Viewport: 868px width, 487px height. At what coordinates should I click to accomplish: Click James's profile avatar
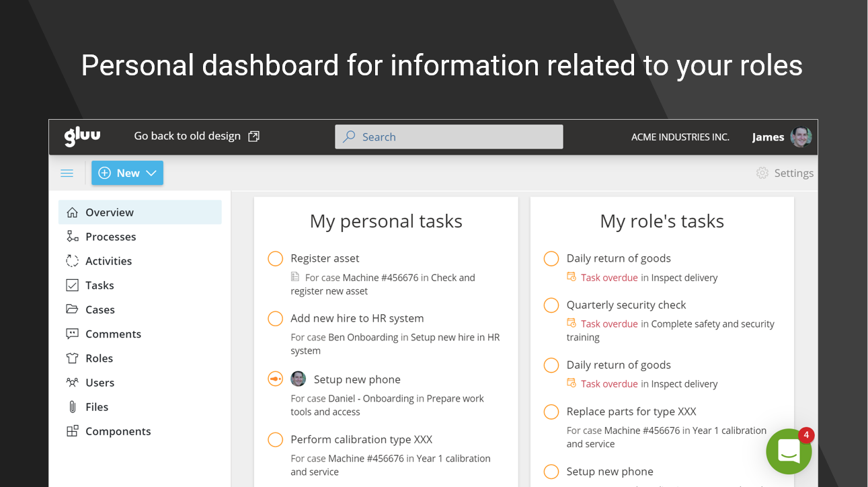pyautogui.click(x=801, y=137)
